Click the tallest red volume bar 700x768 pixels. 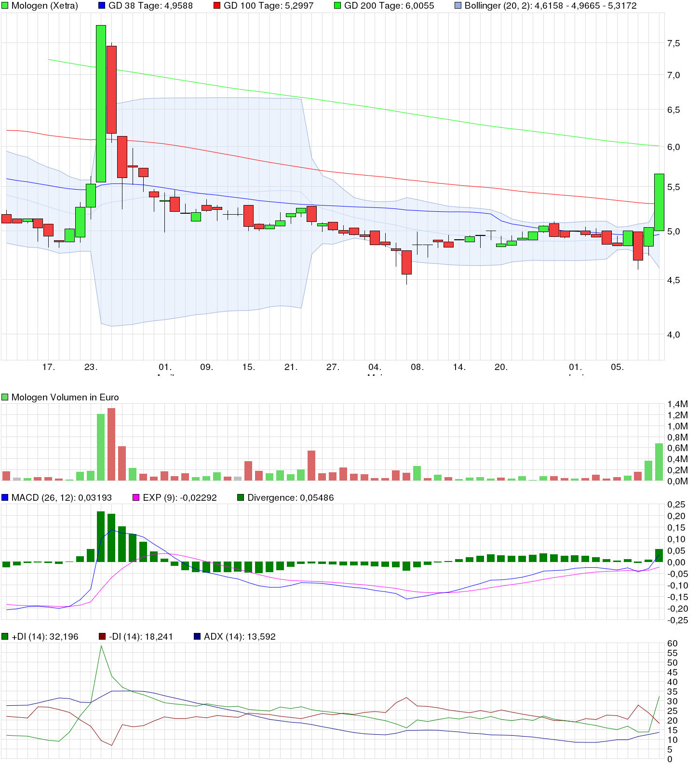pos(111,444)
